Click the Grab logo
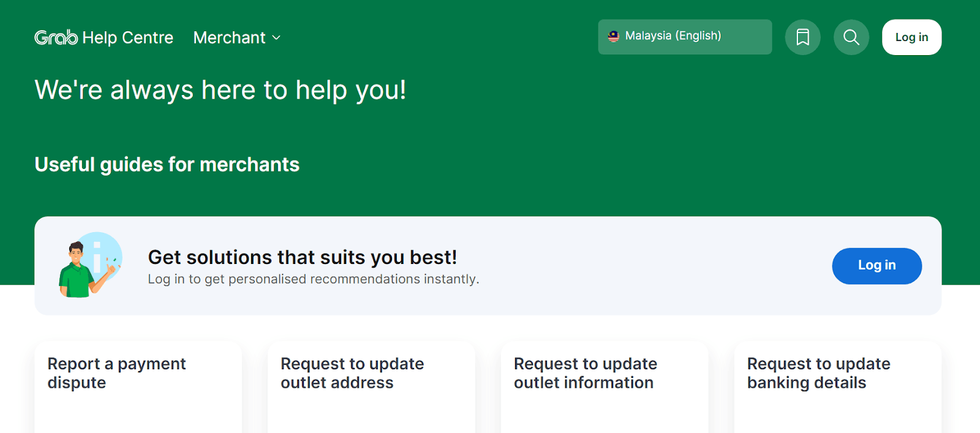 tap(56, 37)
